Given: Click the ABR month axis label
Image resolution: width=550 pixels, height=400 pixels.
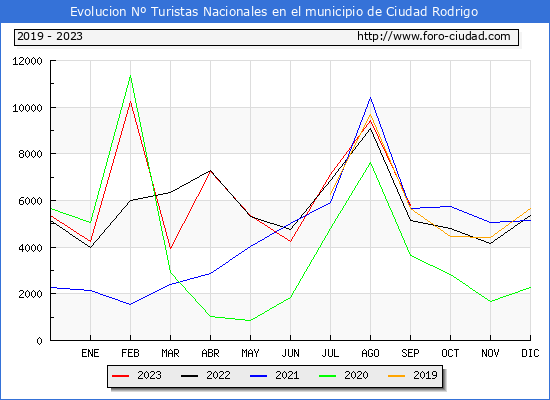Looking at the screenshot, I should coord(210,353).
